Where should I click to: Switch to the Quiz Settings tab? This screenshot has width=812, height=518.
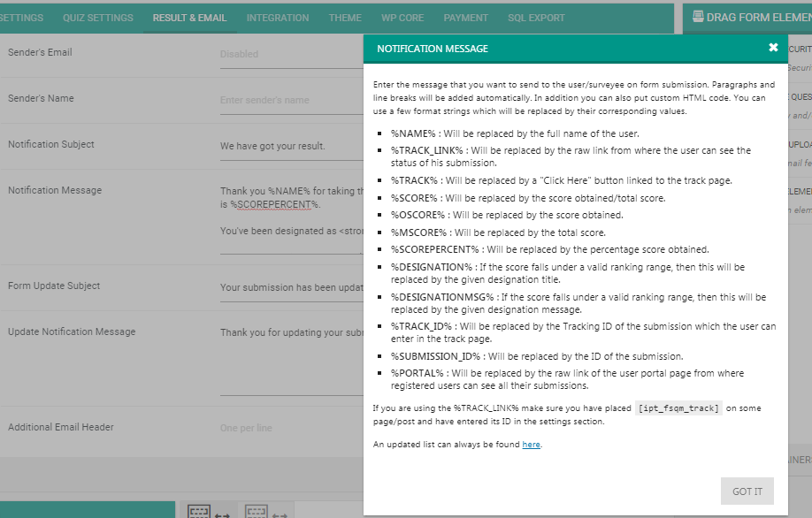98,18
